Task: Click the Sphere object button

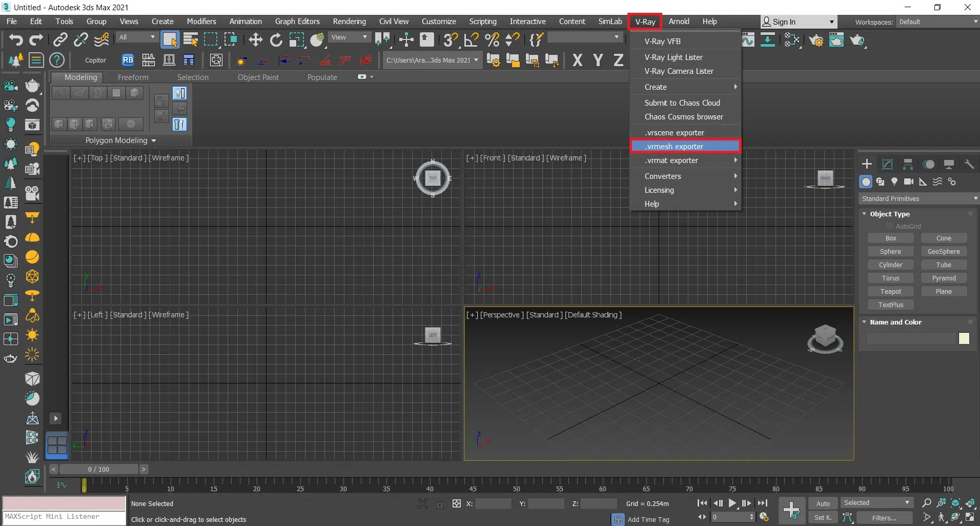Action: 890,251
